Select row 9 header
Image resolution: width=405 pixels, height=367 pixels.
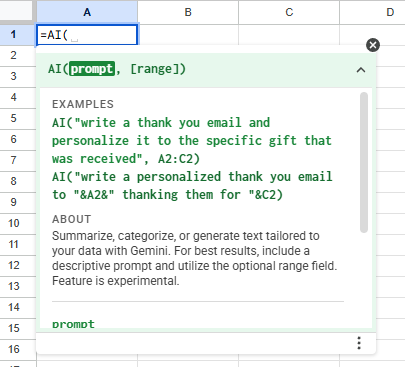(13, 202)
